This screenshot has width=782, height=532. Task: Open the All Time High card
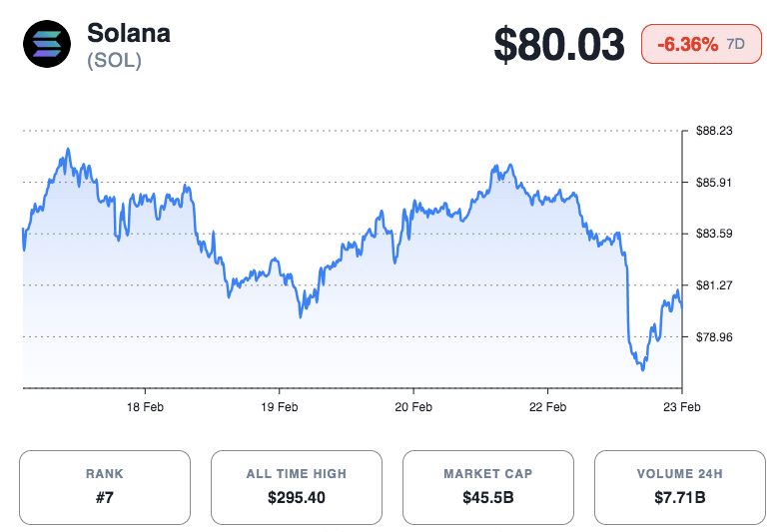click(x=297, y=487)
